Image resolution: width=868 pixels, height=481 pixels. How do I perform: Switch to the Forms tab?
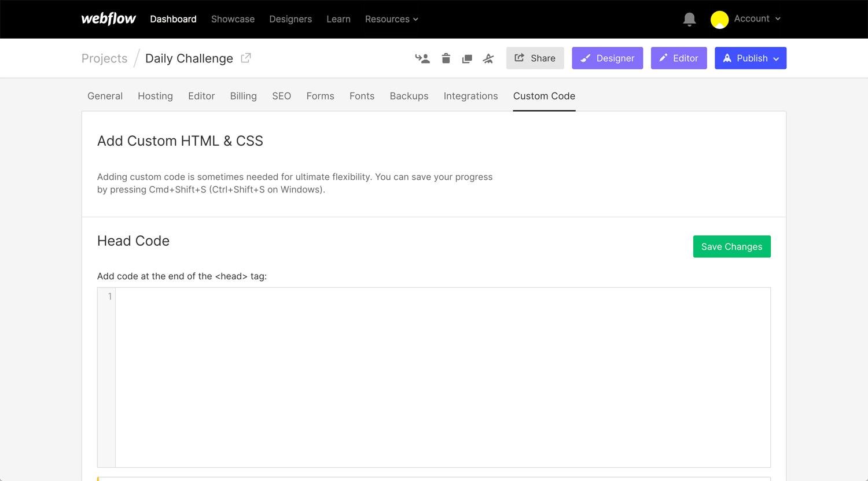(x=320, y=96)
